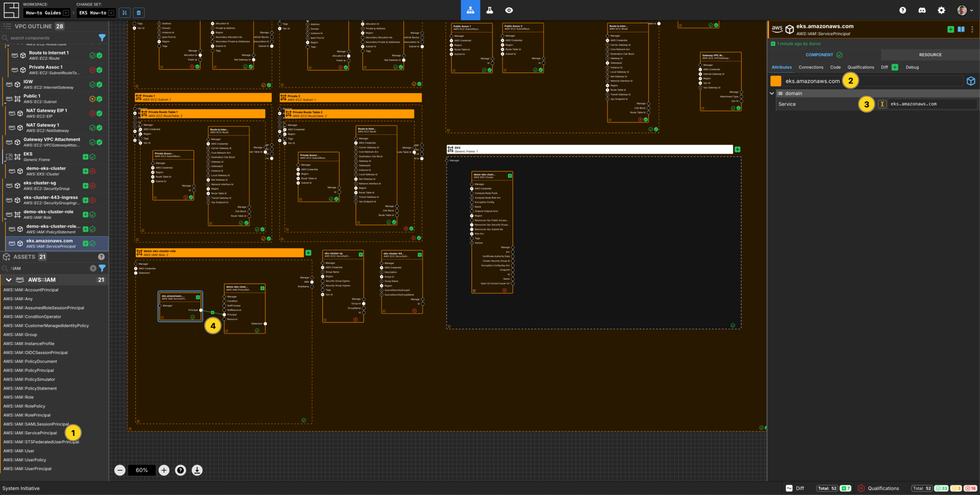Focus the search components field
This screenshot has height=495, width=980.
click(51, 38)
